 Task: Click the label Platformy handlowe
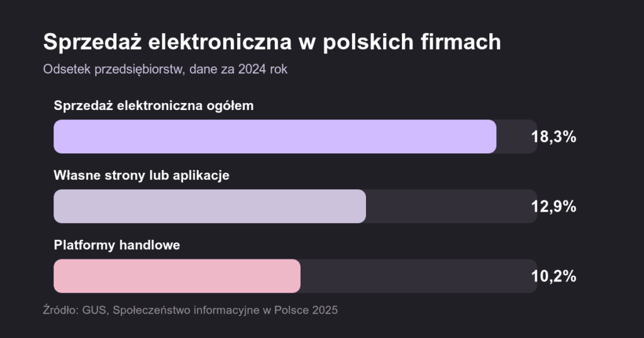click(x=116, y=245)
